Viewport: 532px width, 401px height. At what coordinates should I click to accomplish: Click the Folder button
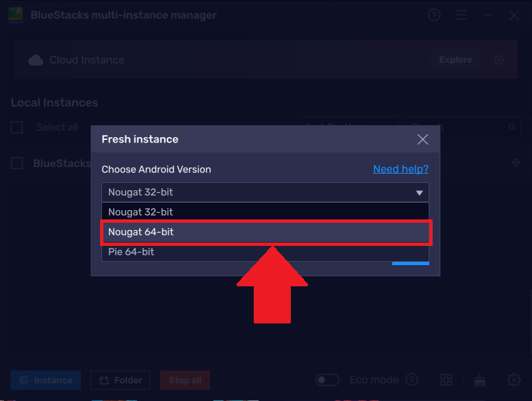(121, 380)
